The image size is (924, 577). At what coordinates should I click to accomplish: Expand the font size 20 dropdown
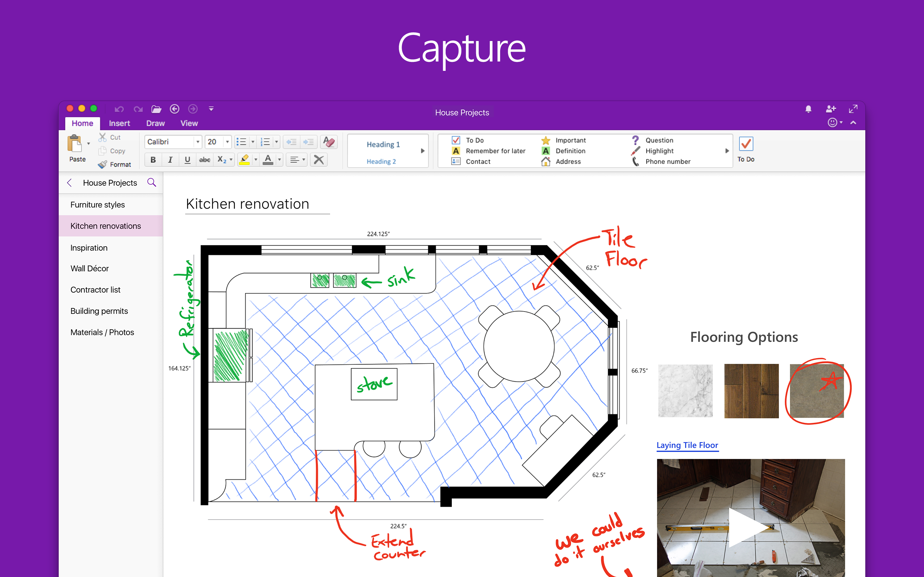point(227,142)
